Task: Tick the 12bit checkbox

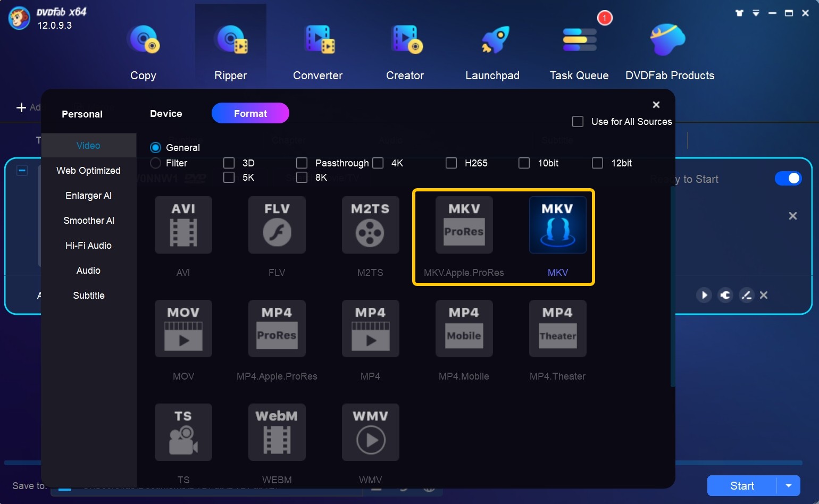Action: point(597,163)
